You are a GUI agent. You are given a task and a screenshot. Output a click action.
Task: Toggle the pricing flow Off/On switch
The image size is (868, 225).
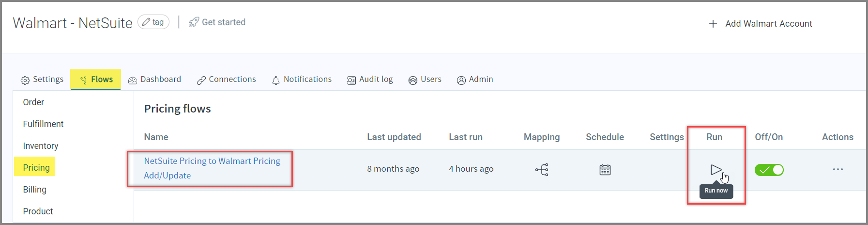(x=769, y=170)
